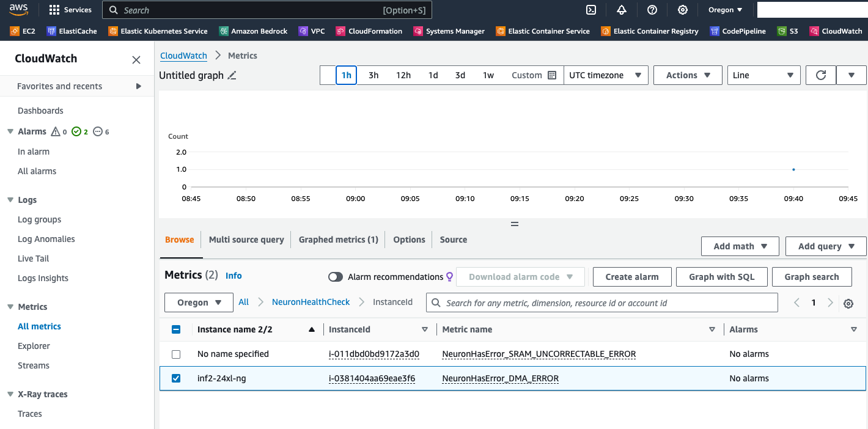This screenshot has width=868, height=429.
Task: Uncheck the inf2-24xl-ng metric row
Action: (176, 378)
